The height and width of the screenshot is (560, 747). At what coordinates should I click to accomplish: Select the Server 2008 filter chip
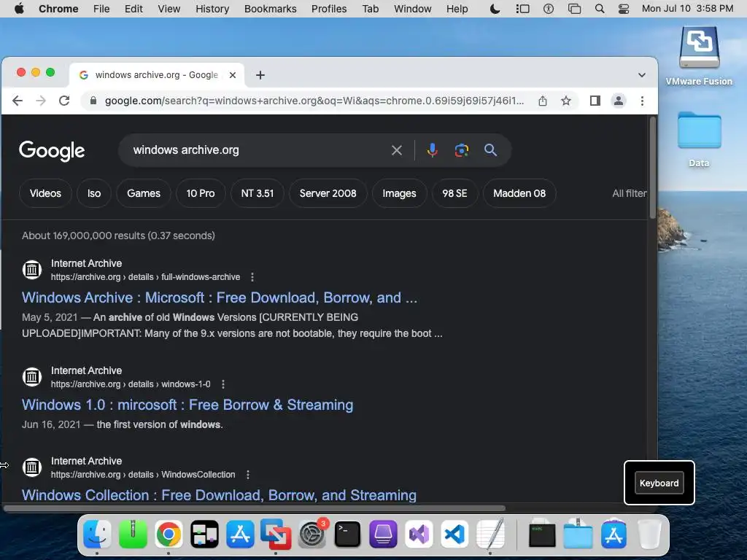coord(328,193)
